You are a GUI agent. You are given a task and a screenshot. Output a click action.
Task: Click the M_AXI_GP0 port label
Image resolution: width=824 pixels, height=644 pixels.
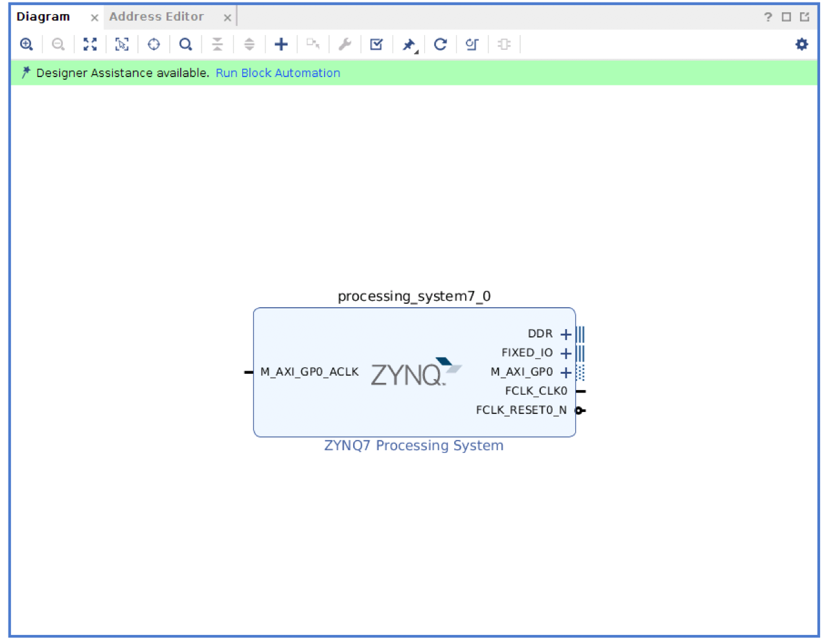[522, 372]
